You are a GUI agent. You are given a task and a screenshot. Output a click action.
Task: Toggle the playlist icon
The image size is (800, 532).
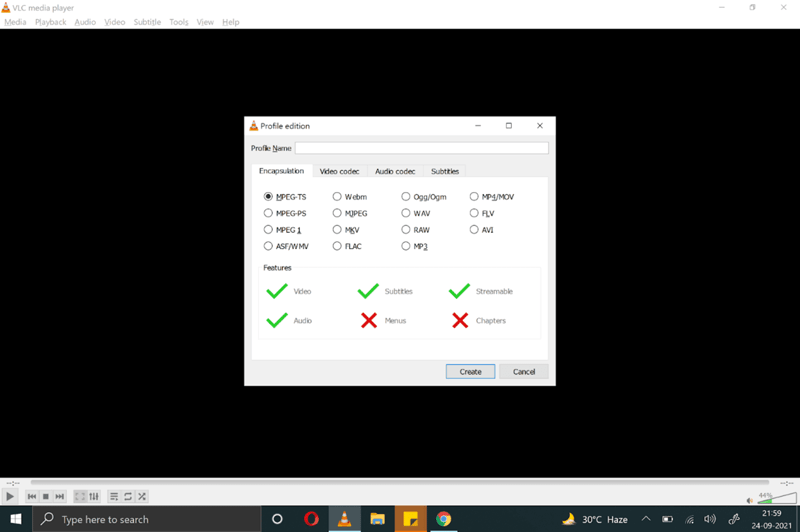[114, 496]
